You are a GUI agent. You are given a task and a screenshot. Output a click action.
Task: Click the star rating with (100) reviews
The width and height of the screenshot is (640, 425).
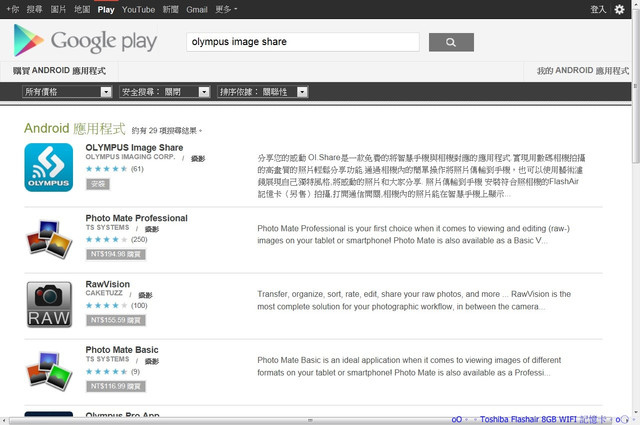[116, 305]
